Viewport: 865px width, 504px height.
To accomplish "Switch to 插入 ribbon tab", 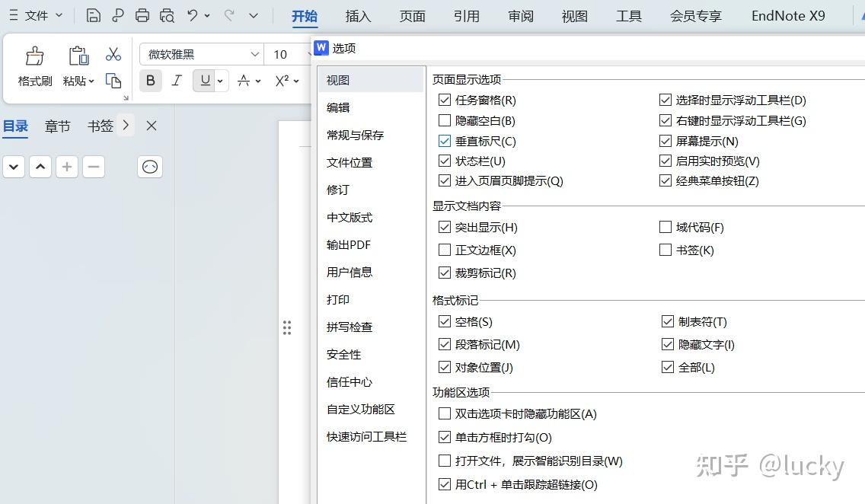I will (358, 16).
